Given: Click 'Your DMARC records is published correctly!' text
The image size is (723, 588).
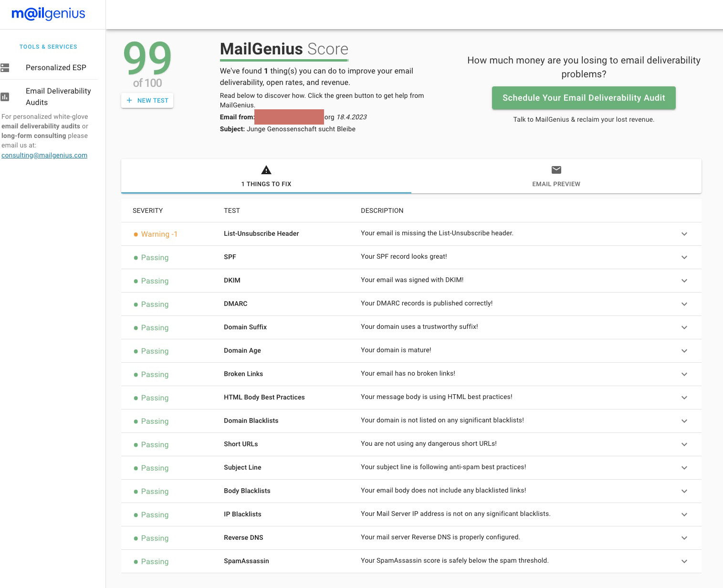Looking at the screenshot, I should pos(427,303).
